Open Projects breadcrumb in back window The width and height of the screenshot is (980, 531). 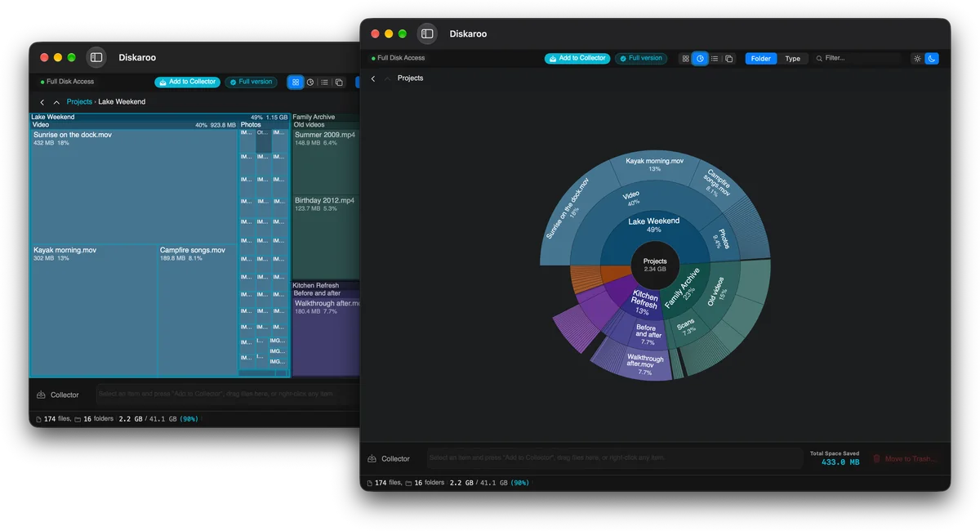coord(79,102)
